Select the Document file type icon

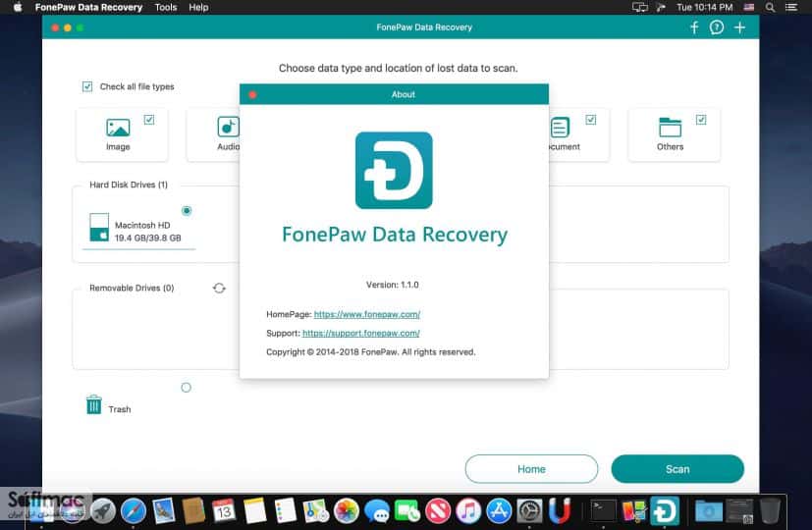click(x=560, y=128)
